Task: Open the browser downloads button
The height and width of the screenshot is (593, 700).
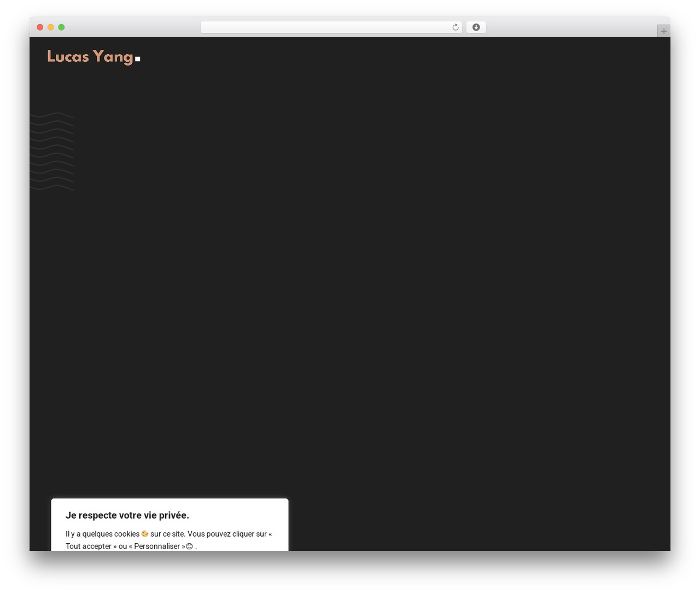Action: [x=476, y=27]
